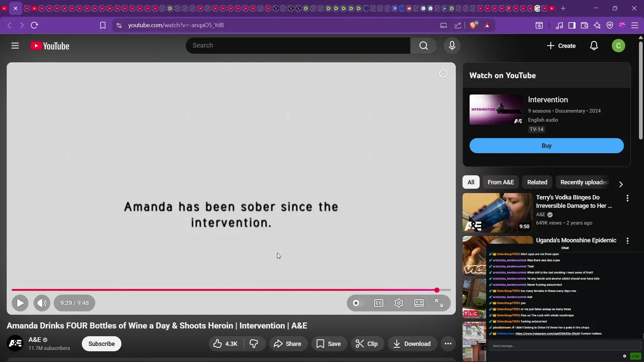Toggle theater mode
644x362 pixels.
click(x=419, y=303)
